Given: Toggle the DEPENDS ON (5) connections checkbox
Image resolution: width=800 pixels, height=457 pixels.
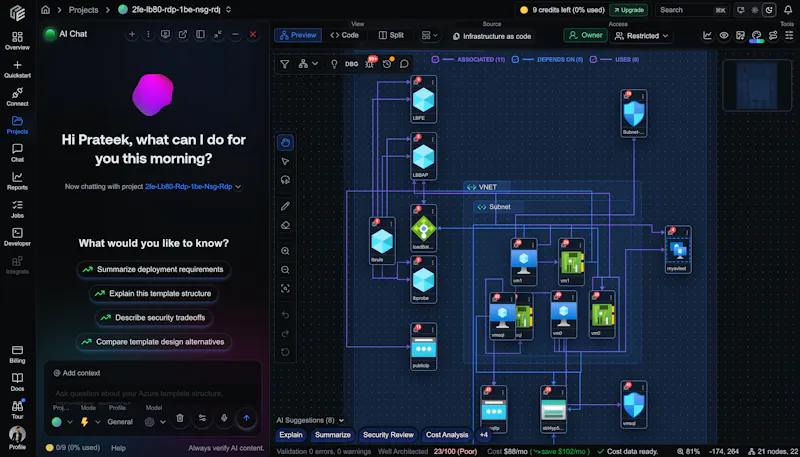Looking at the screenshot, I should [515, 60].
